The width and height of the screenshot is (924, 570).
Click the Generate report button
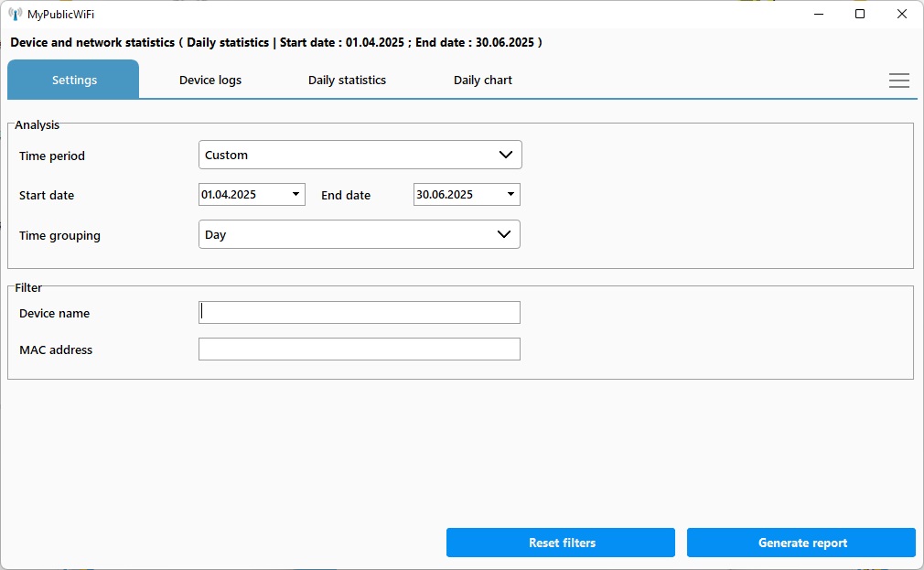point(801,543)
